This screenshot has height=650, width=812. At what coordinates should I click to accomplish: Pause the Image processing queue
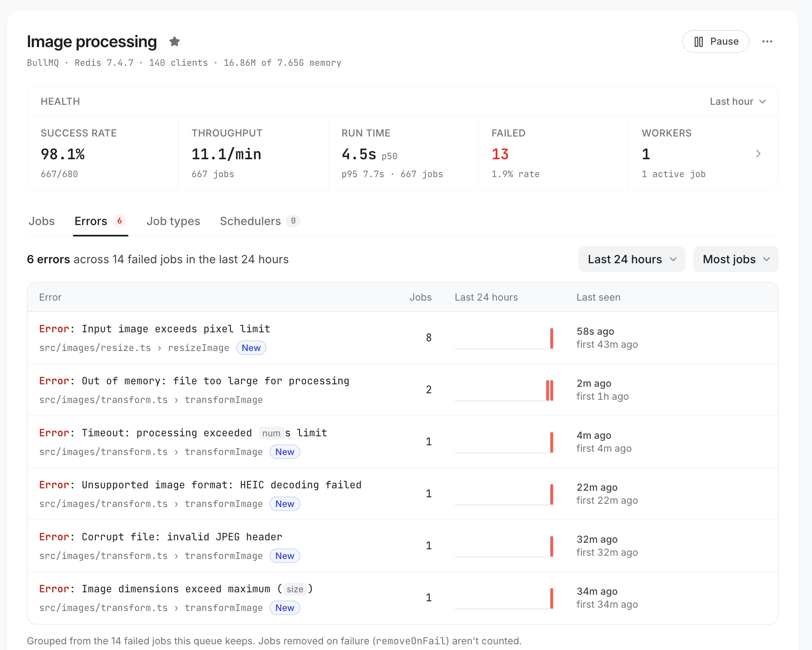pos(715,41)
